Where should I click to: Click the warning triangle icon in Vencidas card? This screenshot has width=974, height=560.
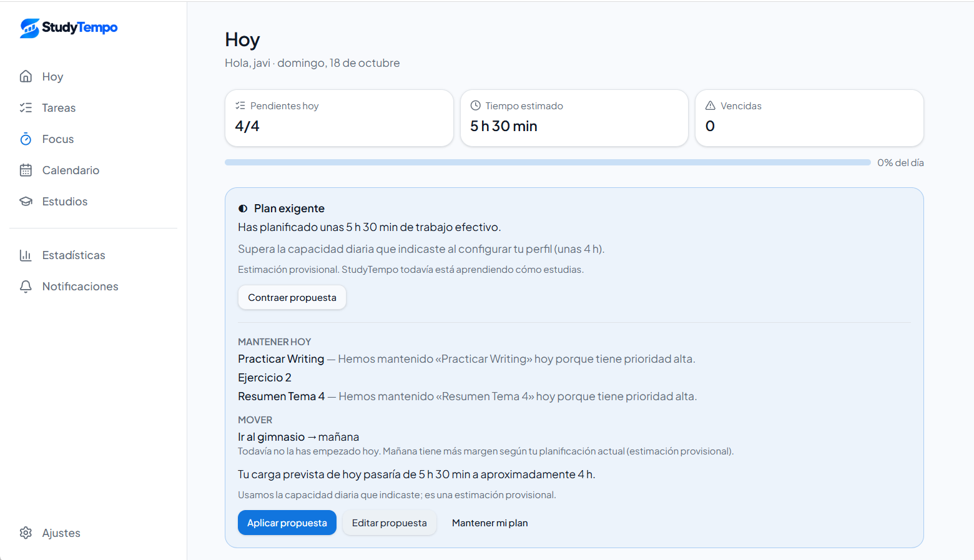711,106
